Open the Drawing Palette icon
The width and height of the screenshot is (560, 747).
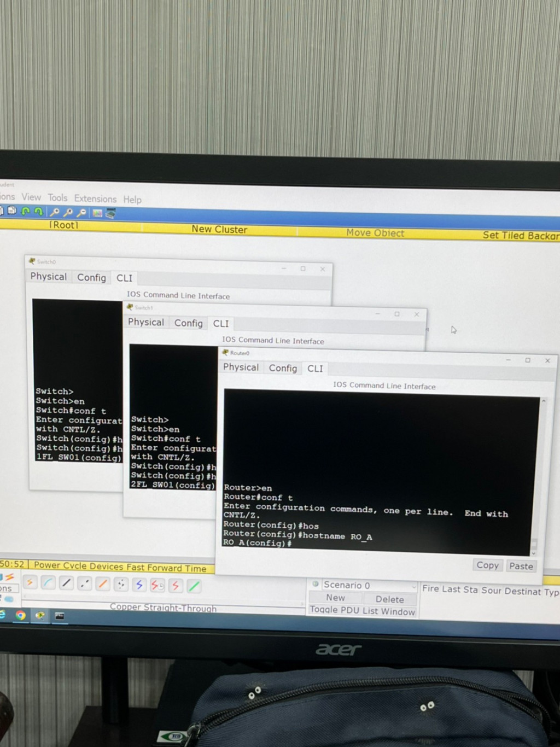[x=97, y=213]
